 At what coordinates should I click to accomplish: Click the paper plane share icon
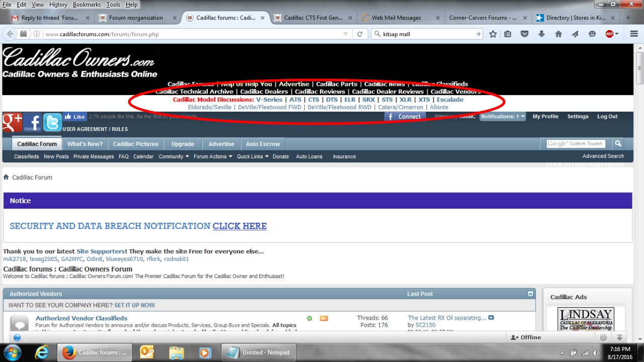pyautogui.click(x=575, y=34)
